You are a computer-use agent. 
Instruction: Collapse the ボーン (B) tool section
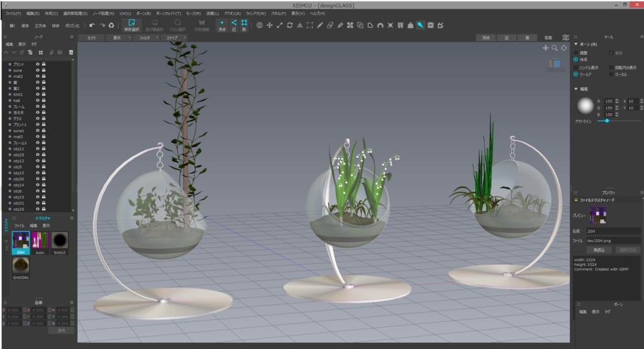(x=577, y=44)
